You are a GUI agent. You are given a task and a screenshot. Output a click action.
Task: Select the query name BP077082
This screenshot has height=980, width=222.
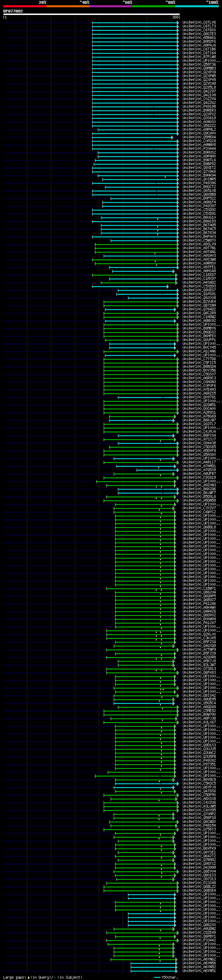coord(13,11)
